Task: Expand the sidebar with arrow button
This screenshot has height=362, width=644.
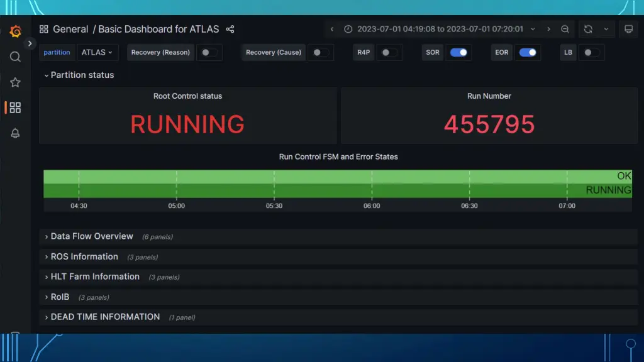Action: pos(30,43)
